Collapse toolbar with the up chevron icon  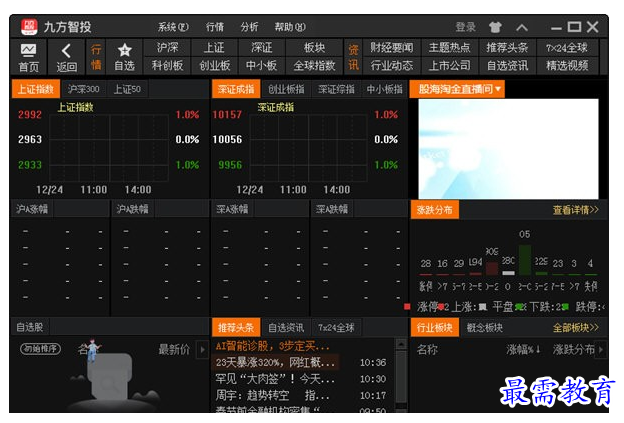pos(522,27)
